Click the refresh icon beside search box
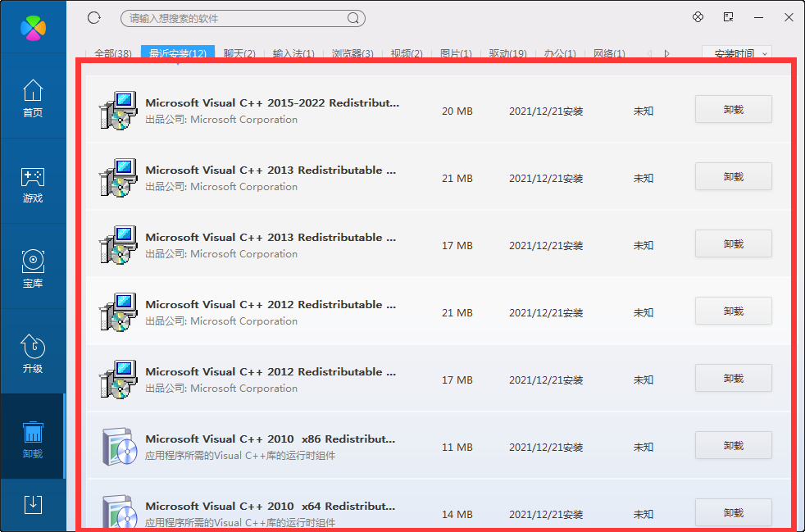The image size is (805, 532). click(x=93, y=18)
